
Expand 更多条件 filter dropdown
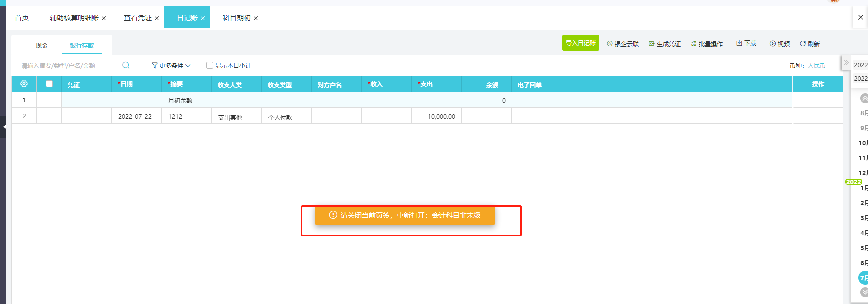(x=171, y=65)
